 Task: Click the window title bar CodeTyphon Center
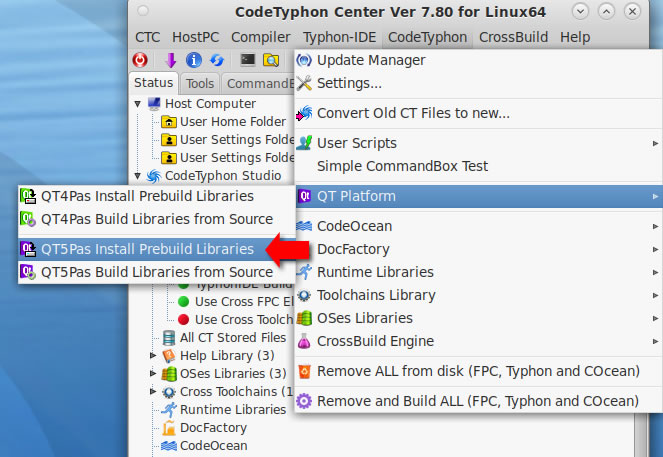[x=390, y=12]
